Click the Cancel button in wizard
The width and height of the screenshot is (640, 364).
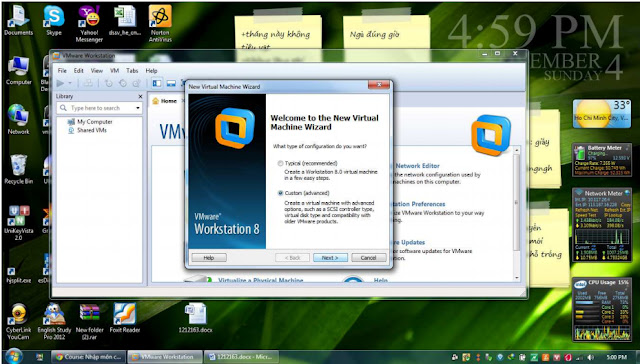tap(369, 257)
